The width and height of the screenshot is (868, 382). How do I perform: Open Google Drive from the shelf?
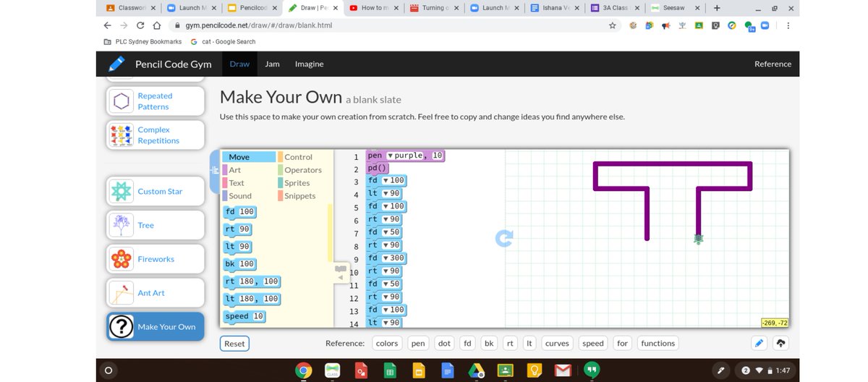tap(477, 370)
